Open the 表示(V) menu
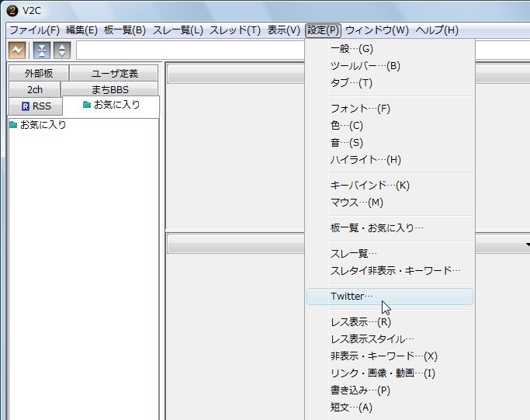The image size is (530, 420). coord(283,30)
